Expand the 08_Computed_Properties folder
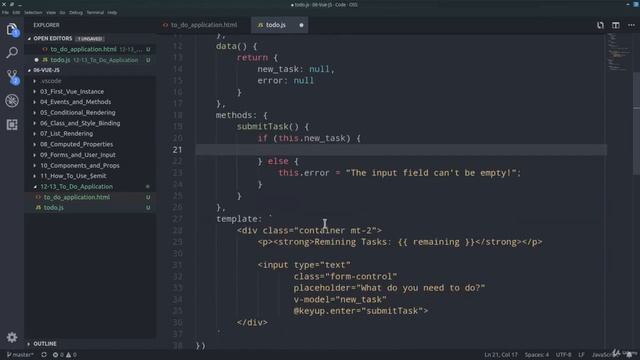640x360 pixels. (76, 144)
